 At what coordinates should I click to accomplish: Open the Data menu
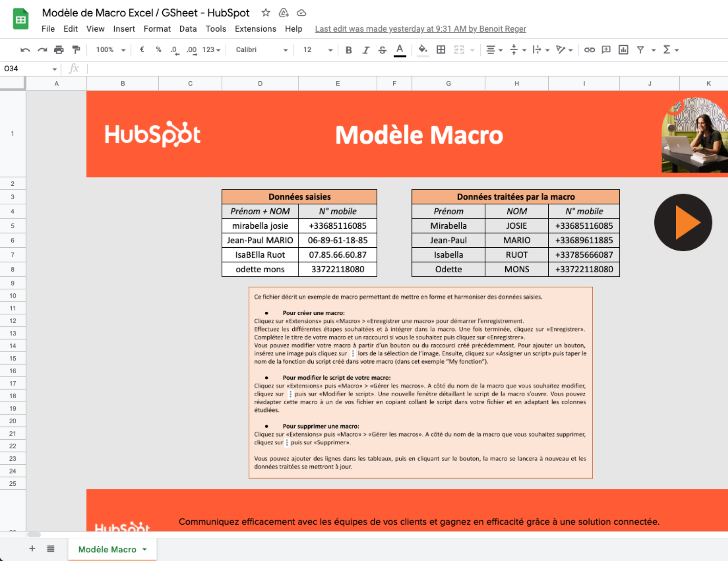coord(188,29)
